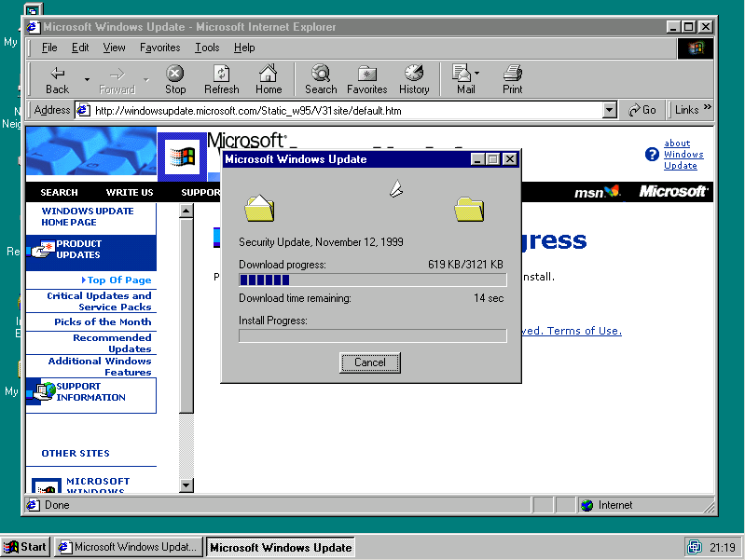Open Additional Windows Features link
Image resolution: width=745 pixels, height=560 pixels.
(100, 366)
